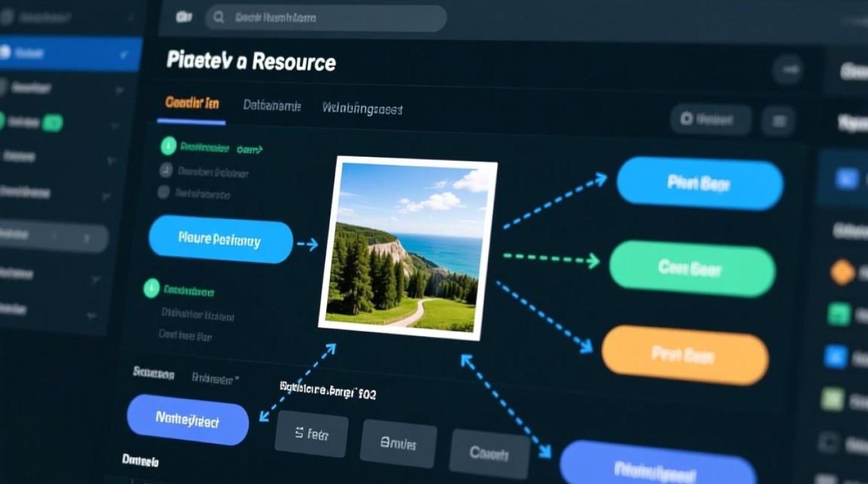
Task: Click the 'Resource' heading text
Action: [x=294, y=62]
